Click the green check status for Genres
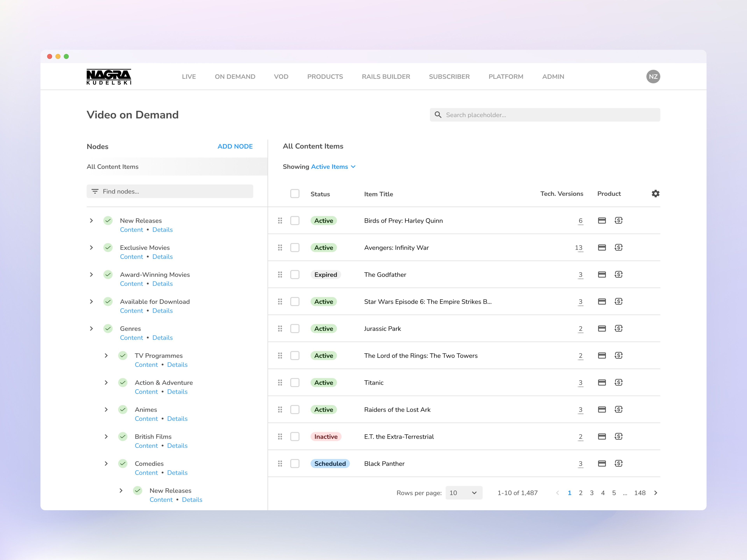Image resolution: width=747 pixels, height=560 pixels. point(108,328)
